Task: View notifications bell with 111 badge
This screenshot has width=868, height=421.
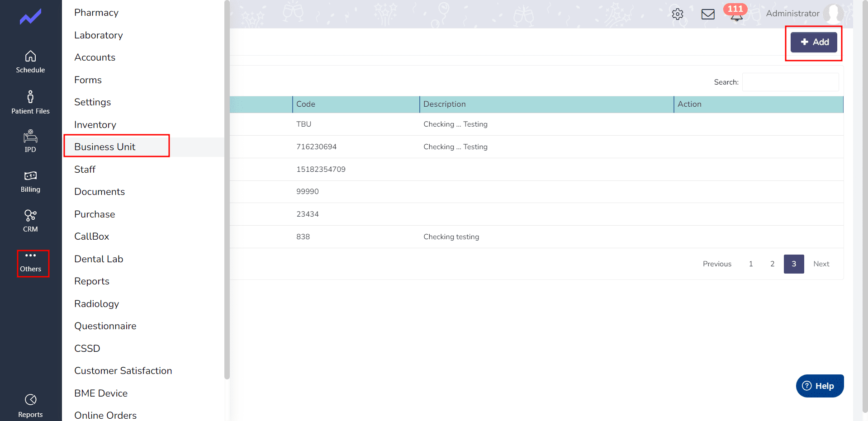Action: (736, 14)
